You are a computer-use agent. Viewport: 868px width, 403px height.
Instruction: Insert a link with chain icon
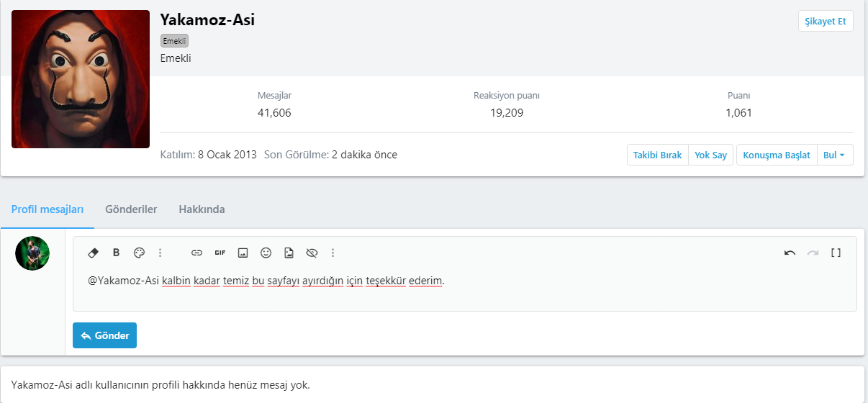coord(196,253)
